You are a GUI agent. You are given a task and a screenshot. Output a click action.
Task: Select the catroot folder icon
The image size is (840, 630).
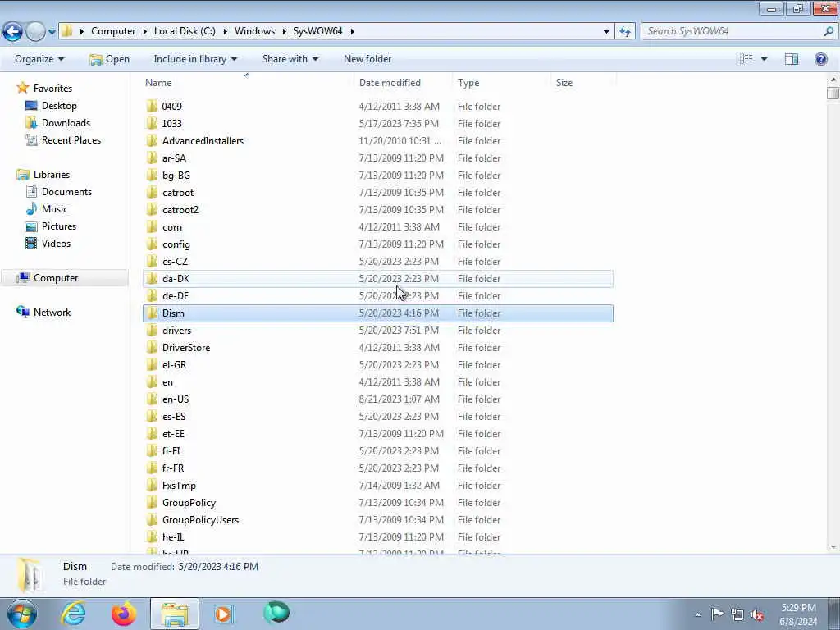pos(152,192)
